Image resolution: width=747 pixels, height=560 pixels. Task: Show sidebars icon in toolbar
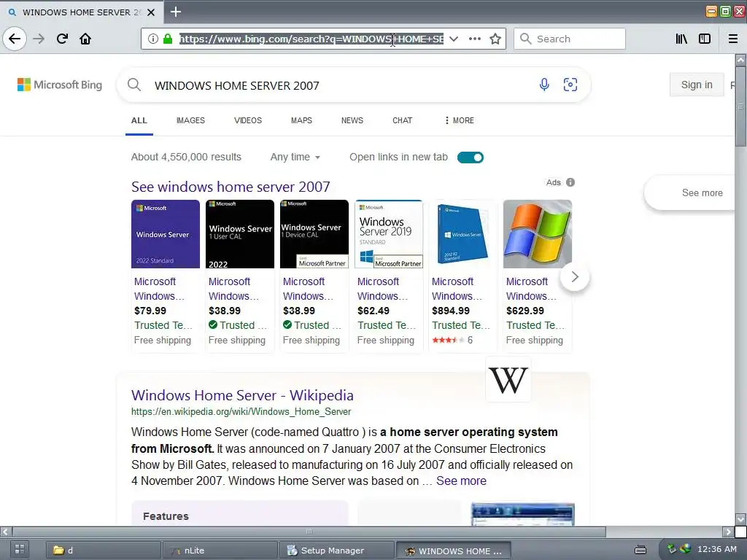click(705, 39)
